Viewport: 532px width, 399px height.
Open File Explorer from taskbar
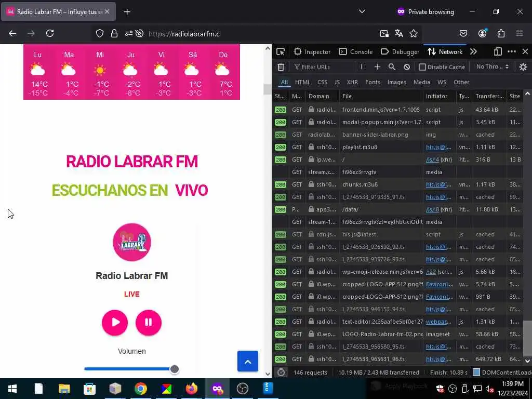point(64,389)
